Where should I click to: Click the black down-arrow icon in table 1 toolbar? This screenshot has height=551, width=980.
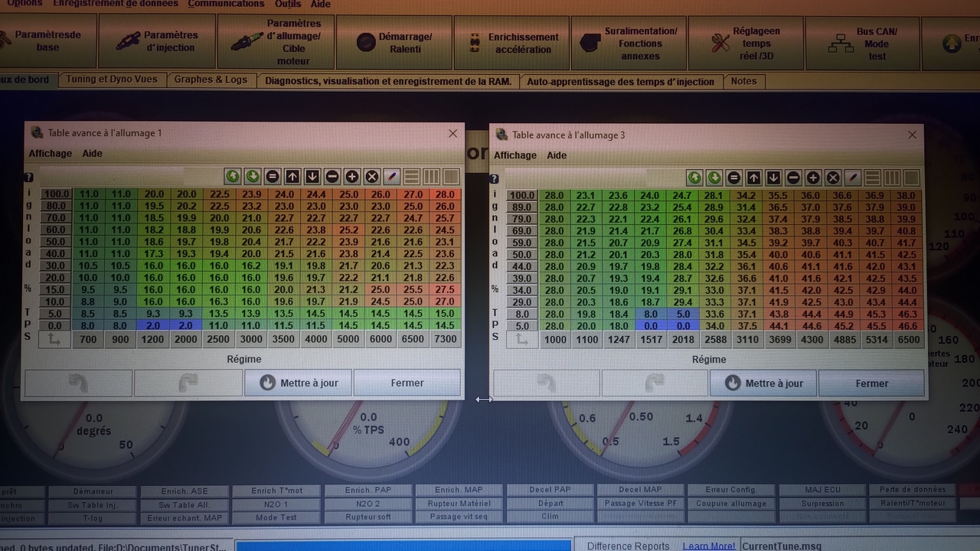[312, 177]
